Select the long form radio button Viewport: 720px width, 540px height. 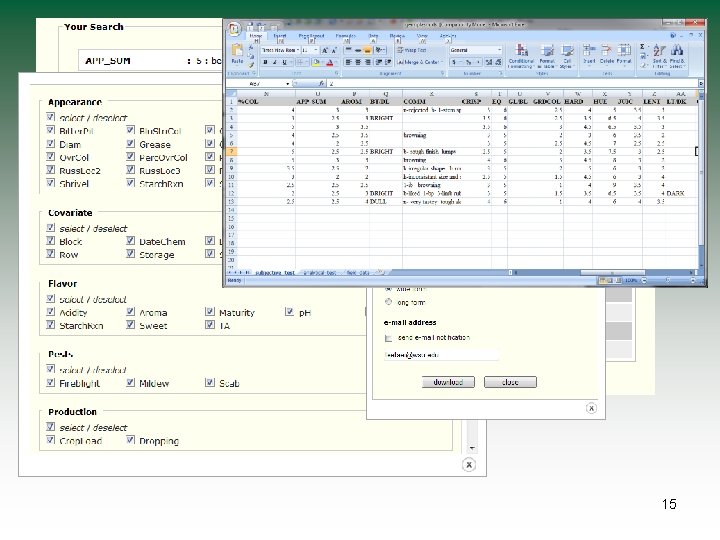388,302
